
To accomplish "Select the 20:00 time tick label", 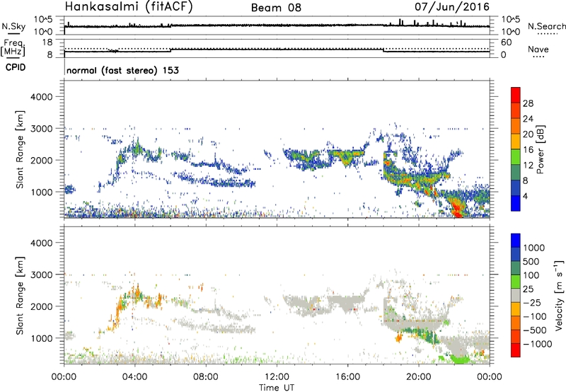I will tap(418, 377).
